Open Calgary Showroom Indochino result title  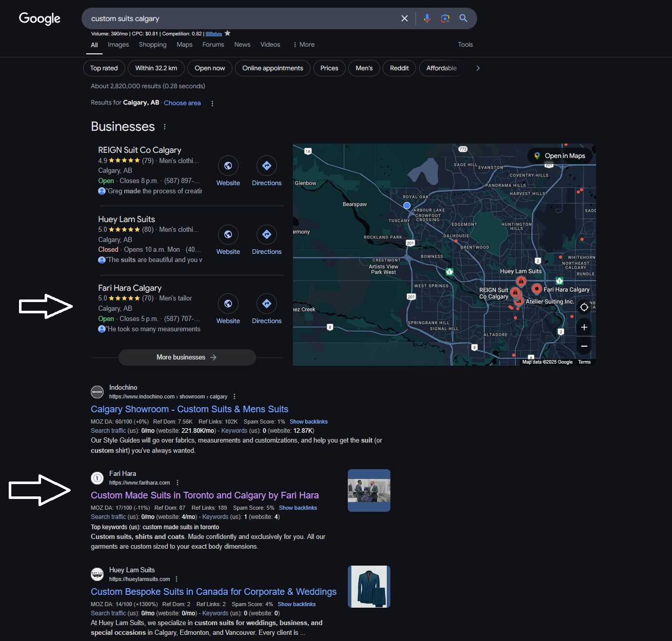189,409
